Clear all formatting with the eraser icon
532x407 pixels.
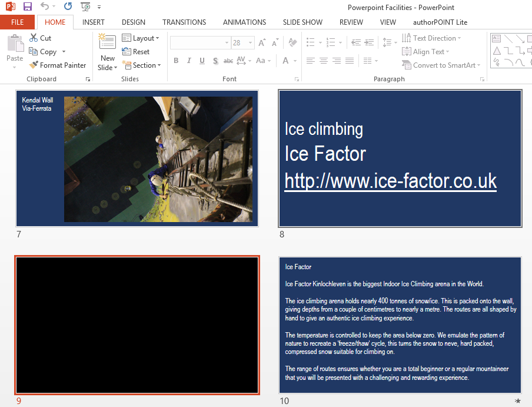(x=292, y=42)
